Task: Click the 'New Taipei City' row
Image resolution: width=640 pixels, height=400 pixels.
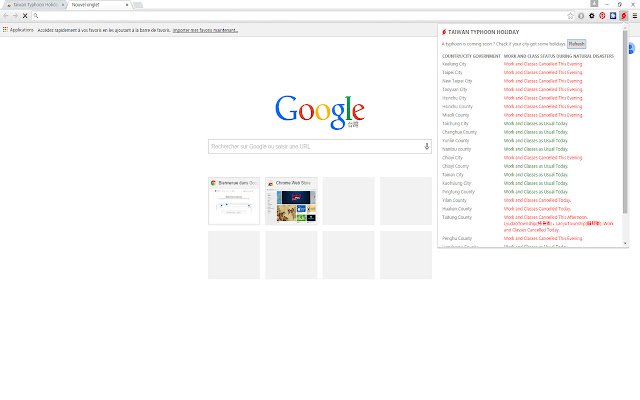Action: tap(529, 81)
